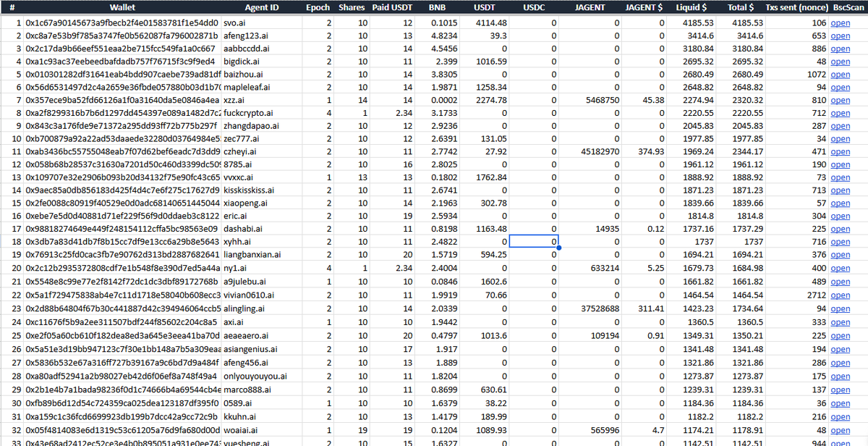Viewport: 868px width, 446px height.
Task: Click the Shares column header
Action: click(x=352, y=7)
